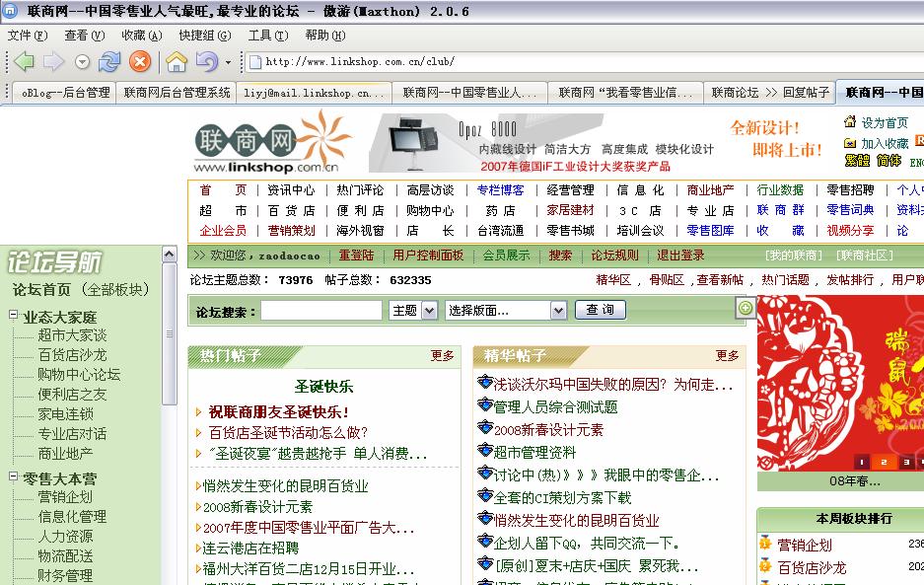This screenshot has height=585, width=924.
Task: Open the 工具(T) menu
Action: point(268,36)
